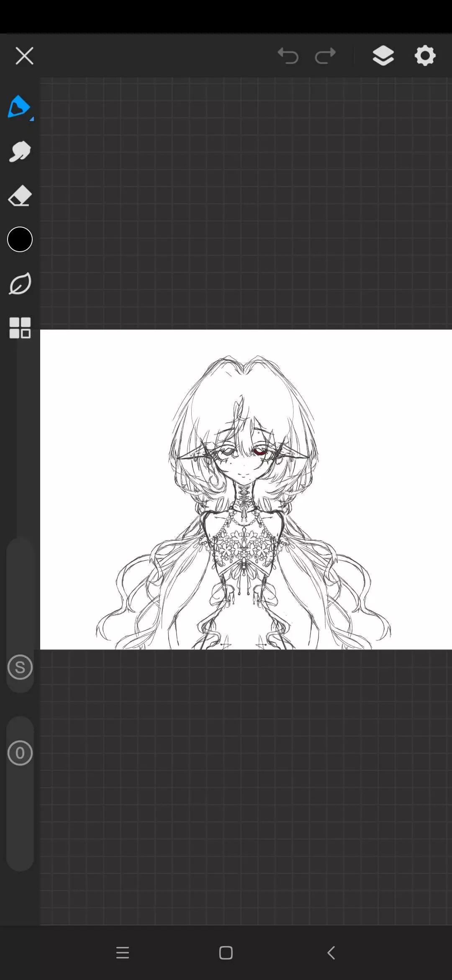The height and width of the screenshot is (980, 452).
Task: Undo the last stroke
Action: pos(288,56)
